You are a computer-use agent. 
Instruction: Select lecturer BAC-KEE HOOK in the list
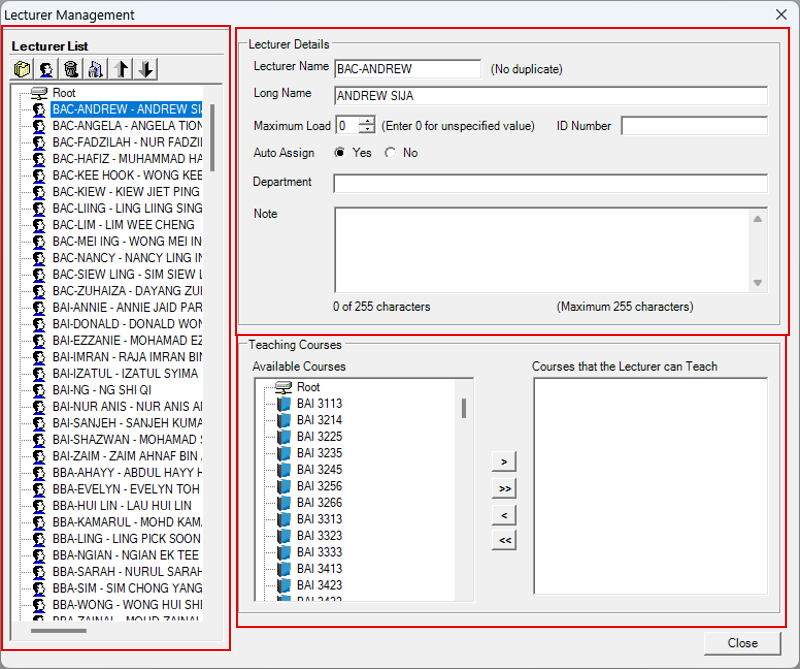127,175
